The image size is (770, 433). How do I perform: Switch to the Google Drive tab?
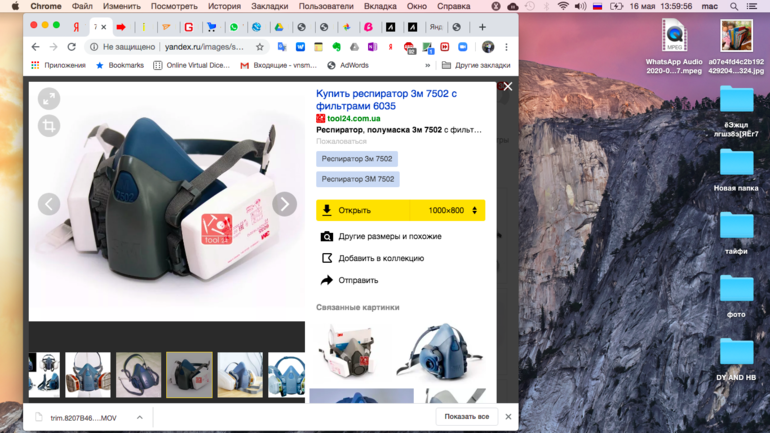(279, 27)
